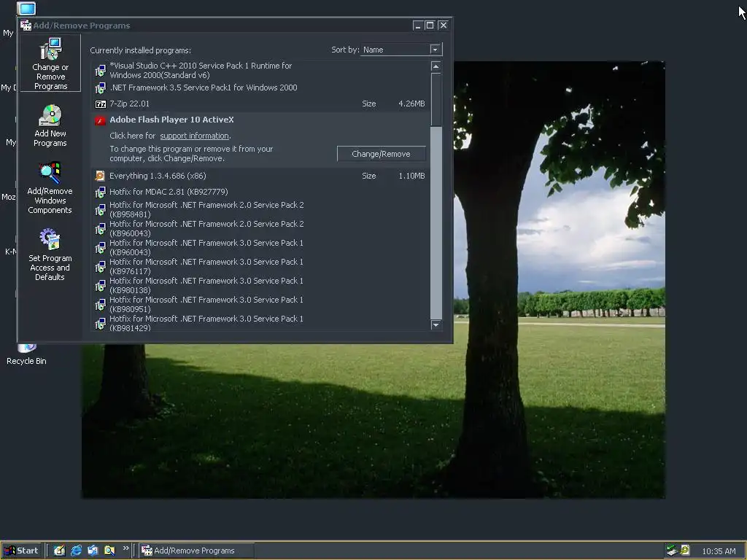Select .NET 2.0 SP2 hotfix KB958481
The height and width of the screenshot is (560, 747).
pyautogui.click(x=260, y=209)
